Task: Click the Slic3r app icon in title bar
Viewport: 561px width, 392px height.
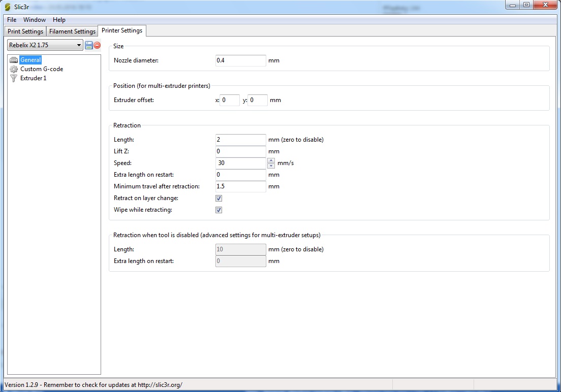Action: (x=7, y=7)
